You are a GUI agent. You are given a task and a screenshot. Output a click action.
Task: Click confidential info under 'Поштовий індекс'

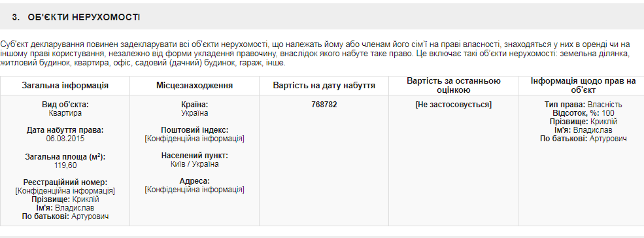194,139
